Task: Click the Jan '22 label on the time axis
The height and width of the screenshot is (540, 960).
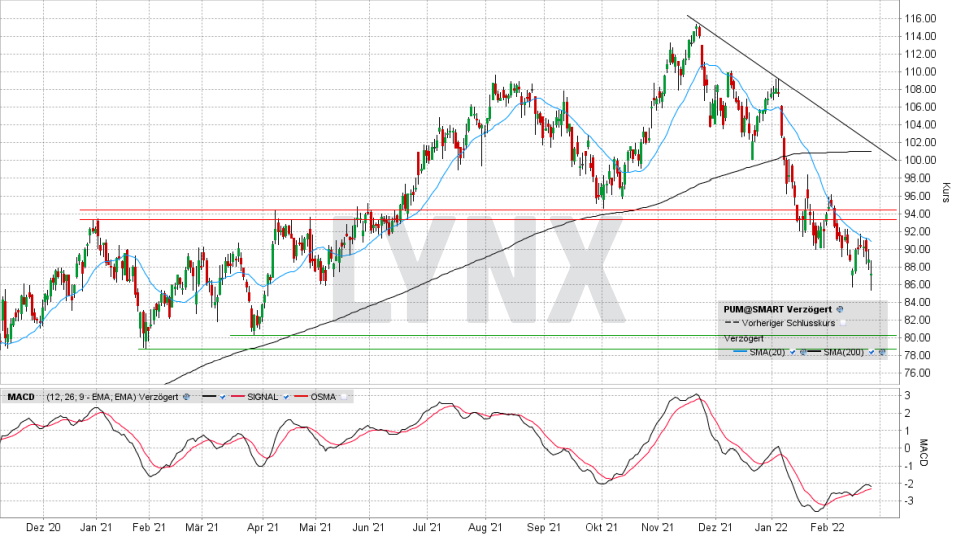Action: point(772,523)
